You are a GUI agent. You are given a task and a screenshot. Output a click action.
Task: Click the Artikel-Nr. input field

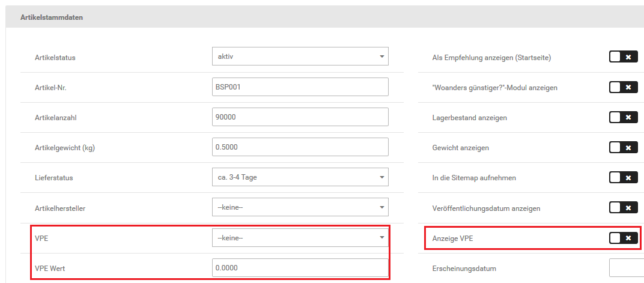click(300, 87)
